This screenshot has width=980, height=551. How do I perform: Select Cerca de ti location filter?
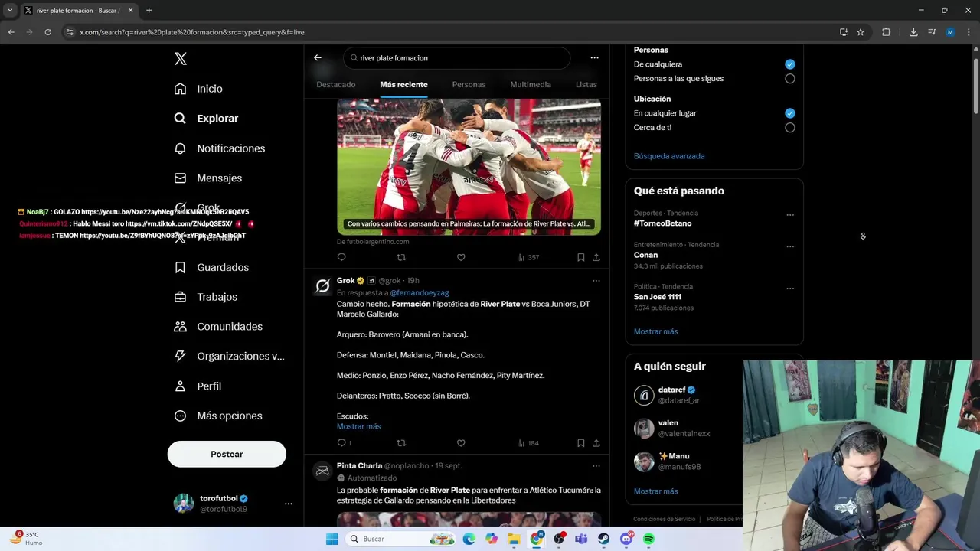pos(789,128)
